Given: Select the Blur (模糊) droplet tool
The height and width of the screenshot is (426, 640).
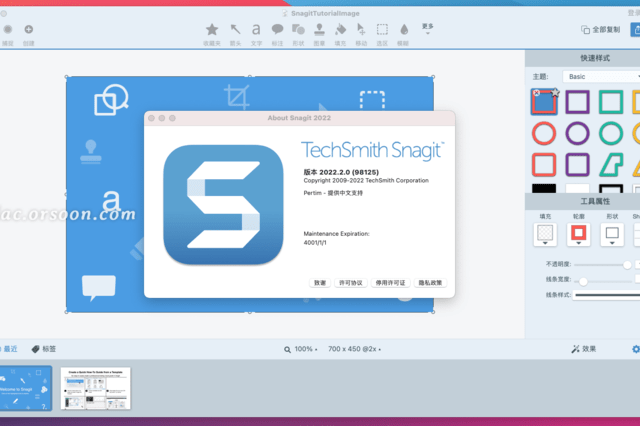Looking at the screenshot, I should tap(404, 29).
